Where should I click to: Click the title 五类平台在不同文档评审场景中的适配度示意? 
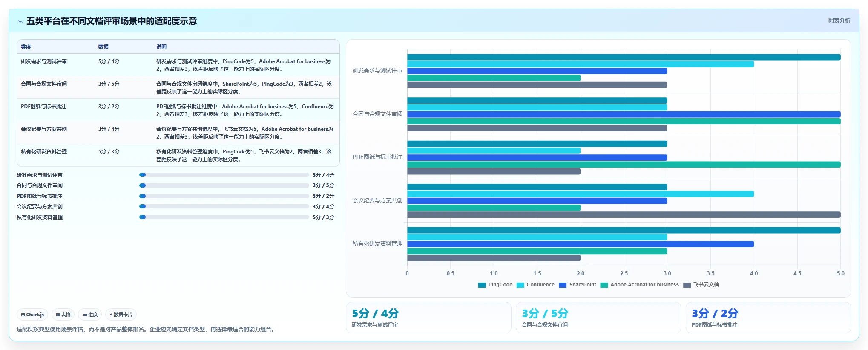[112, 21]
